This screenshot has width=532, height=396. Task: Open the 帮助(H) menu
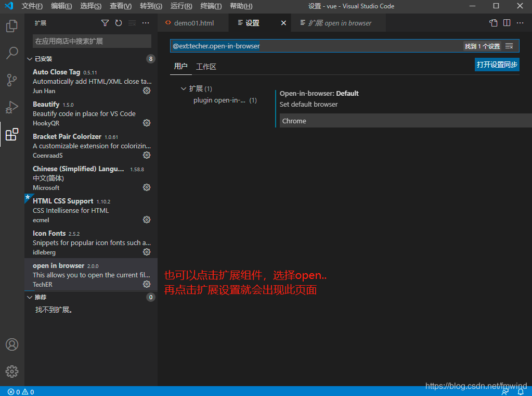(241, 6)
